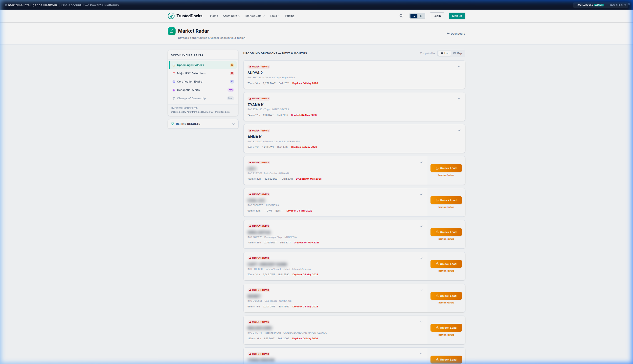Viewport: 633px width, 364px height.
Task: Expand the ANNA K card details
Action: click(x=459, y=130)
